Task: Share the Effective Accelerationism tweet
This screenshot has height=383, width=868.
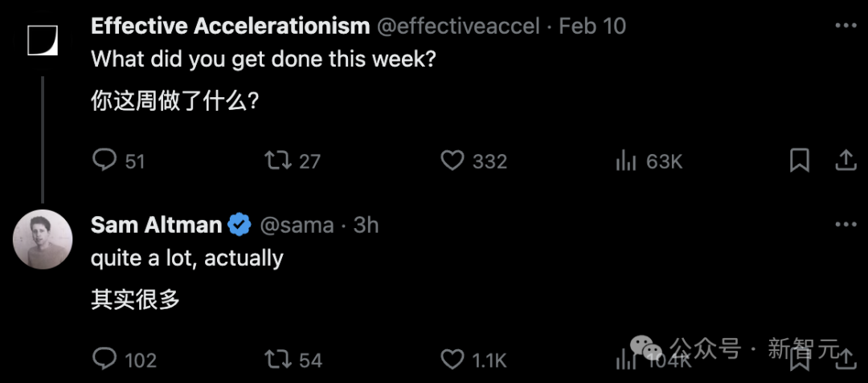Action: click(x=845, y=161)
